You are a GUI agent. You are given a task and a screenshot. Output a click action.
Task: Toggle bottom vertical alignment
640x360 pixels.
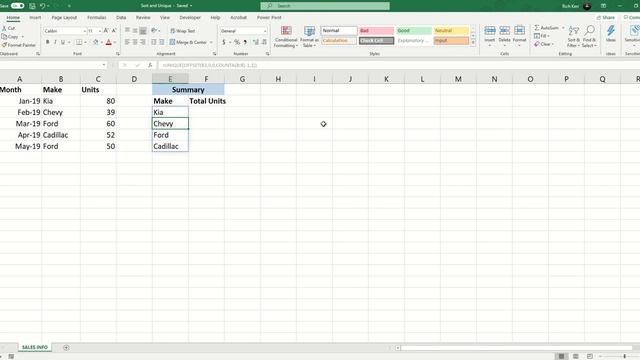pyautogui.click(x=143, y=31)
